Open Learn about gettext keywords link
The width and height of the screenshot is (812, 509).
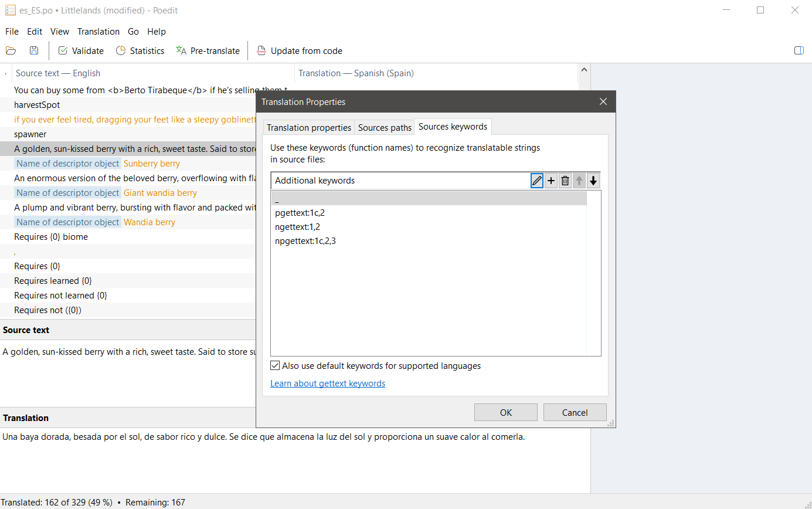click(328, 384)
